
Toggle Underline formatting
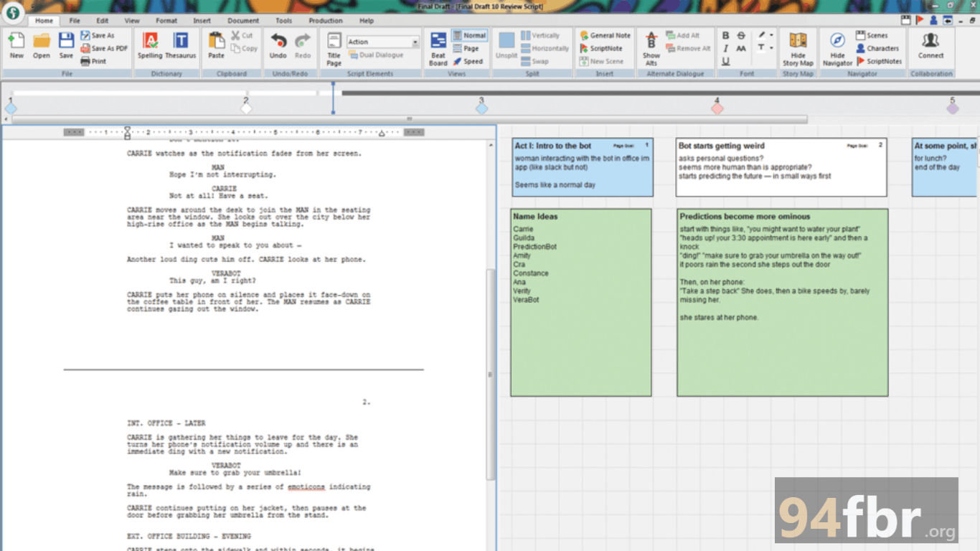click(725, 62)
